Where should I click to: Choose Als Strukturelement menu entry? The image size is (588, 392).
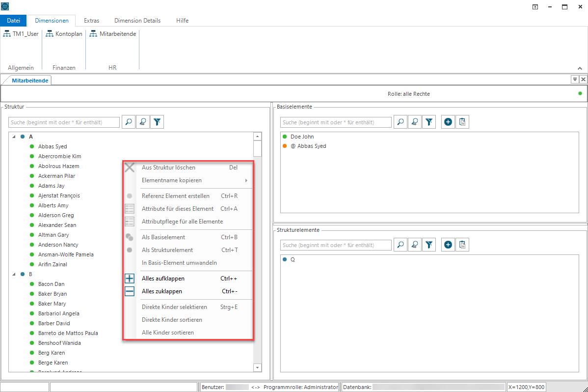(x=188, y=250)
